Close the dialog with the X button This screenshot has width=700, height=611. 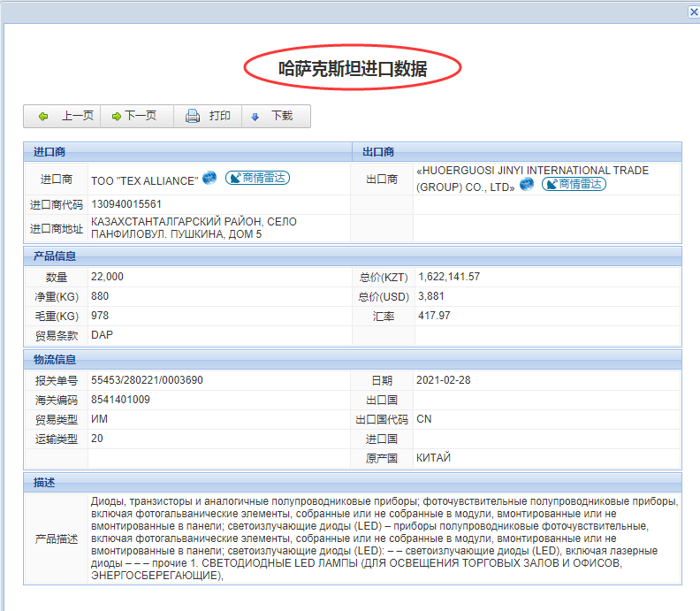pos(694,12)
